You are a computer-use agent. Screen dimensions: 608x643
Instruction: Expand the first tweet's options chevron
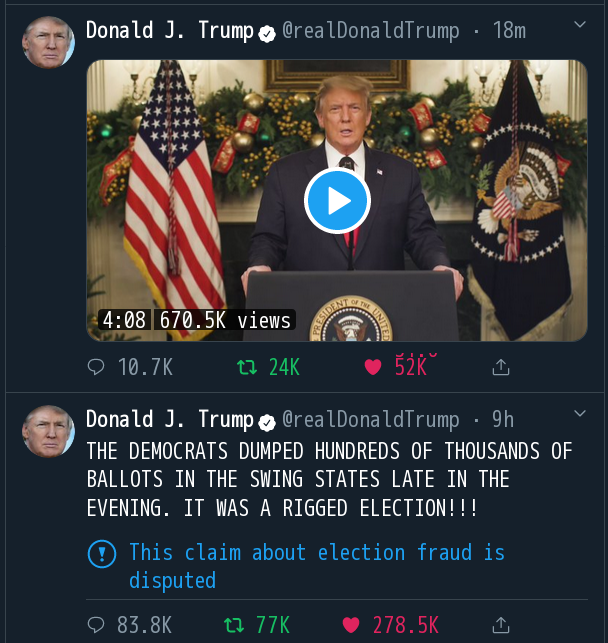(580, 24)
